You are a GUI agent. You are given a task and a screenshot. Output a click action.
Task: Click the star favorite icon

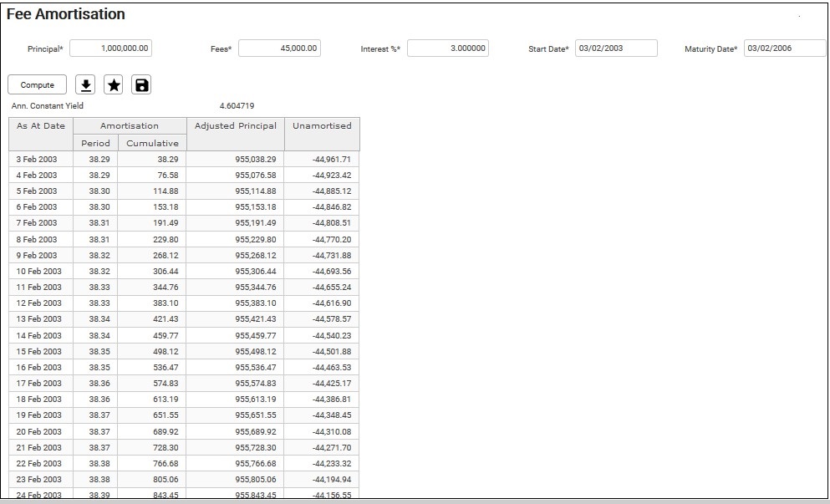[x=114, y=84]
